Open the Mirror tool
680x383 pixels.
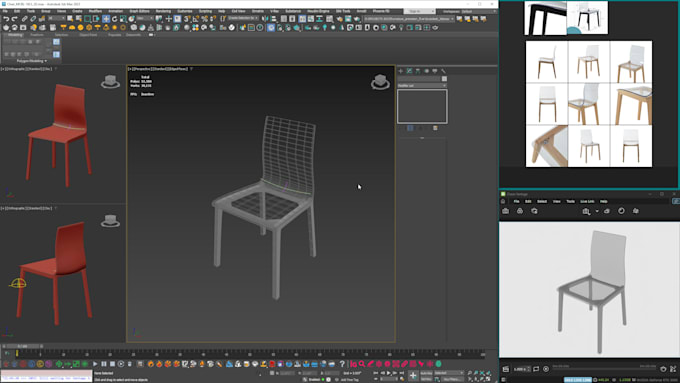pos(265,19)
